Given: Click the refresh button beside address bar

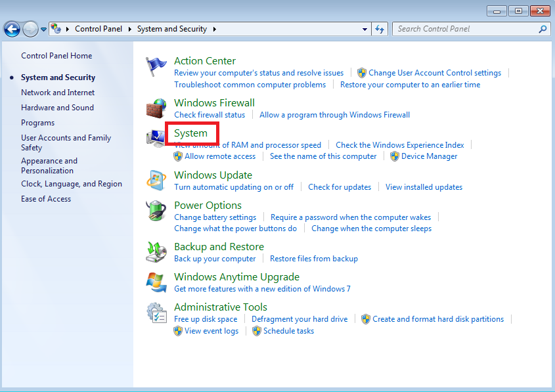Looking at the screenshot, I should point(380,29).
